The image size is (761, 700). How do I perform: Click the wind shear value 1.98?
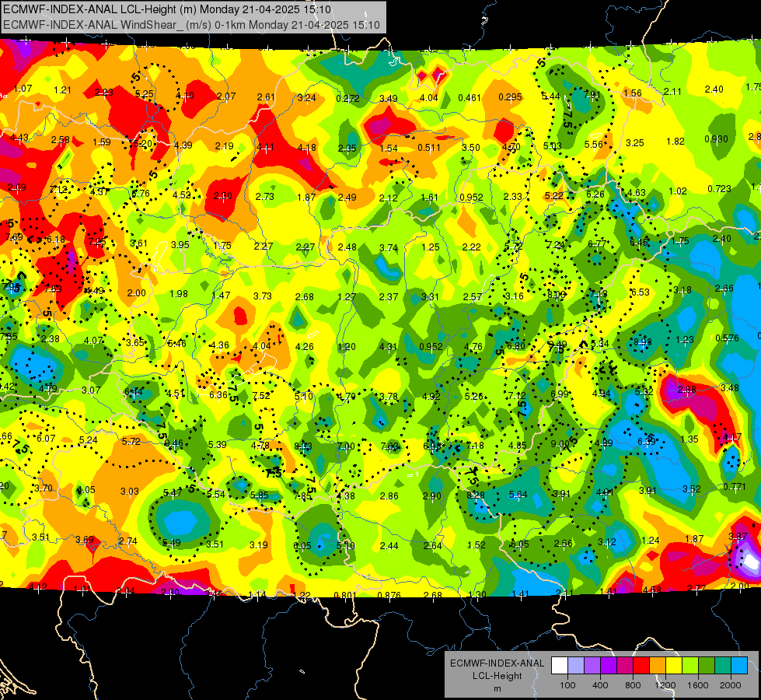click(179, 293)
